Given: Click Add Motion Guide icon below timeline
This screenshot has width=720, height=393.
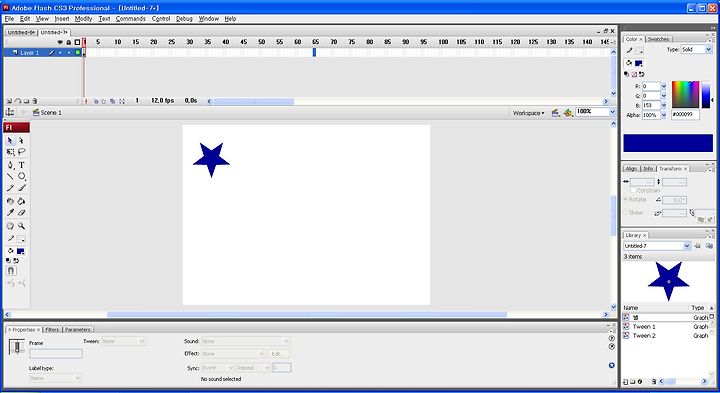Looking at the screenshot, I should (x=17, y=101).
